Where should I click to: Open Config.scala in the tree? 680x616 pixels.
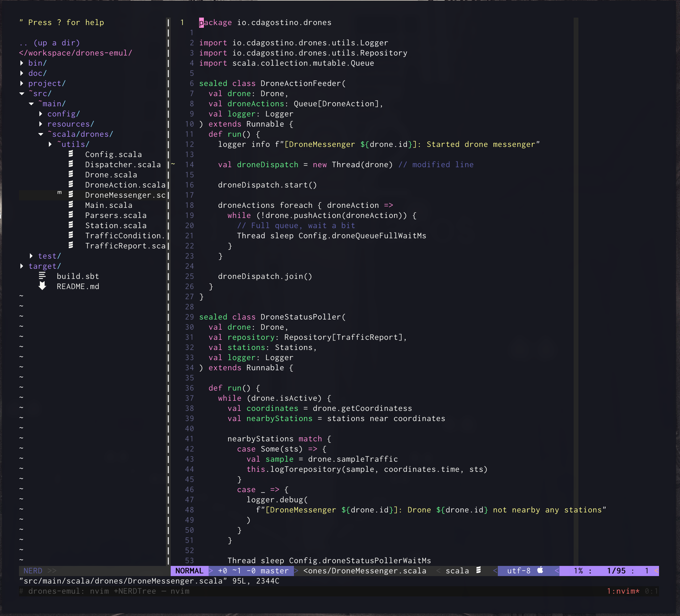coord(113,154)
